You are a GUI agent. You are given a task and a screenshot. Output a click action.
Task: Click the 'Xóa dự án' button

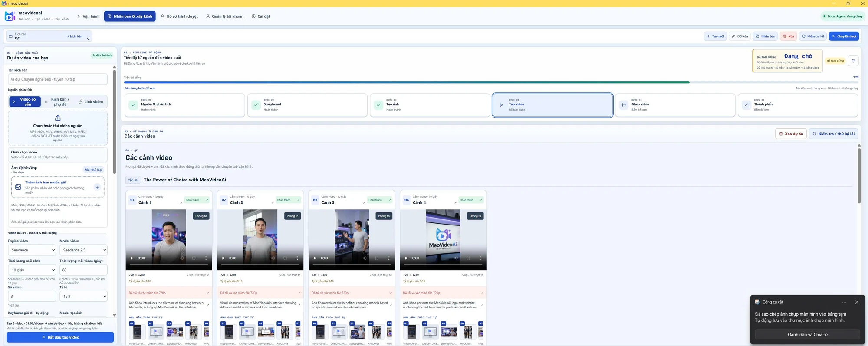[x=791, y=134]
